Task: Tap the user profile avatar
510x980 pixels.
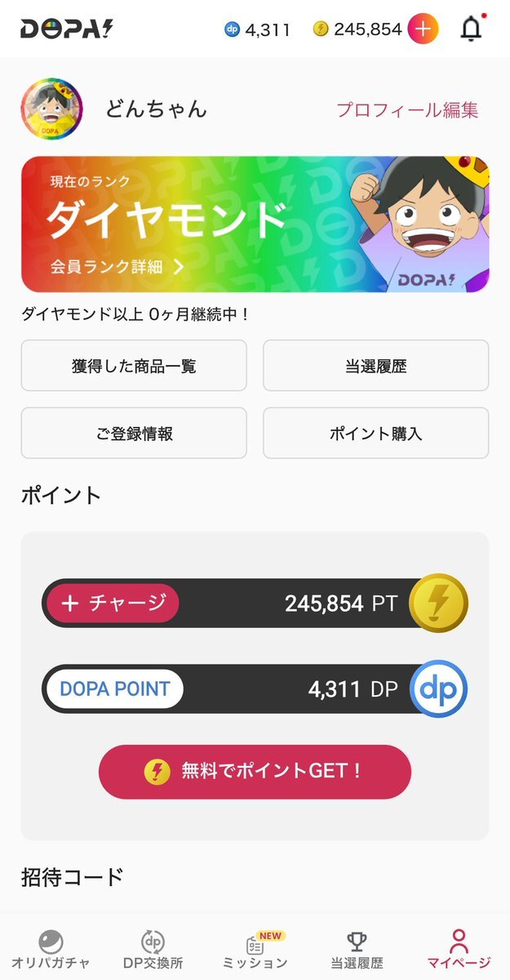Action: click(51, 109)
